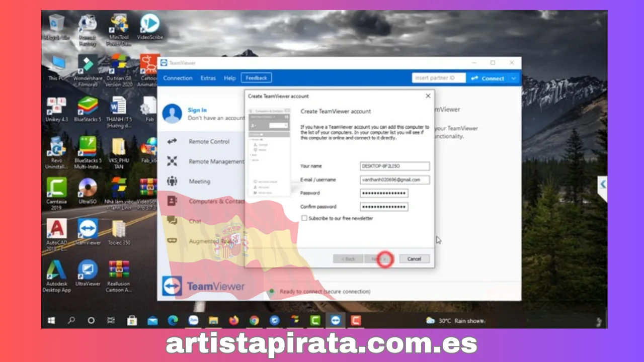Screen dimensions: 644x362
Task: Open THANH IT 5 Word document icon
Action: 119,112
